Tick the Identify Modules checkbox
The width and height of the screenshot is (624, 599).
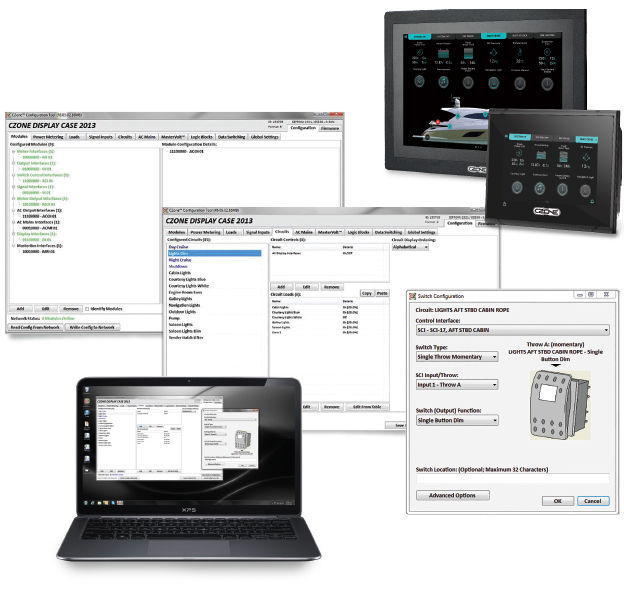[87, 309]
